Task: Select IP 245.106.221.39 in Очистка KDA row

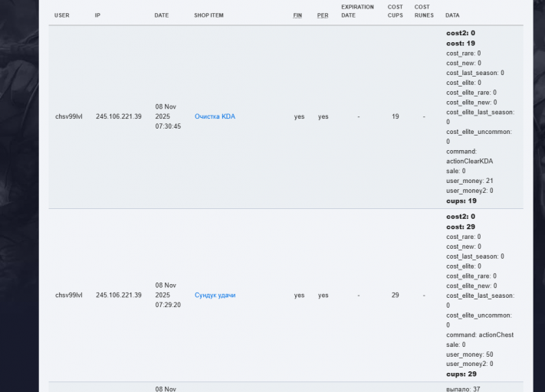Action: coord(119,116)
